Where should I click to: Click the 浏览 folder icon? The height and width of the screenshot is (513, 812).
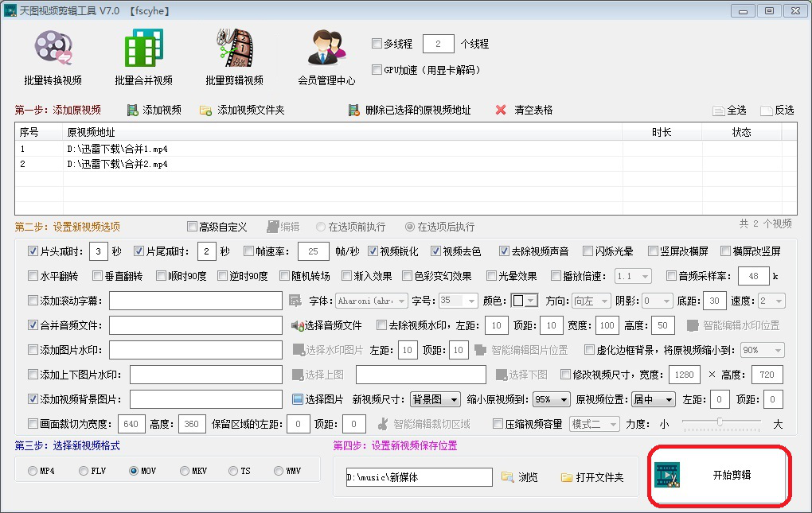pos(508,476)
